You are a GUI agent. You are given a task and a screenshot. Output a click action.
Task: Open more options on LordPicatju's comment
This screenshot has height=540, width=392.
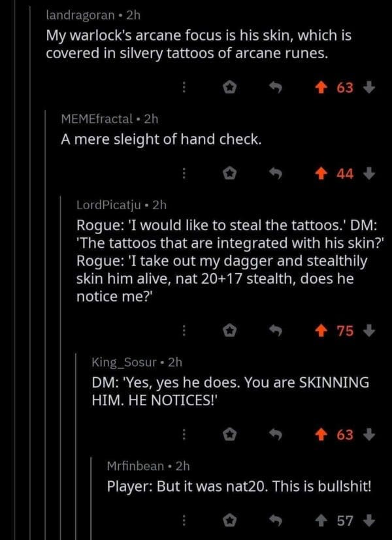(x=184, y=331)
